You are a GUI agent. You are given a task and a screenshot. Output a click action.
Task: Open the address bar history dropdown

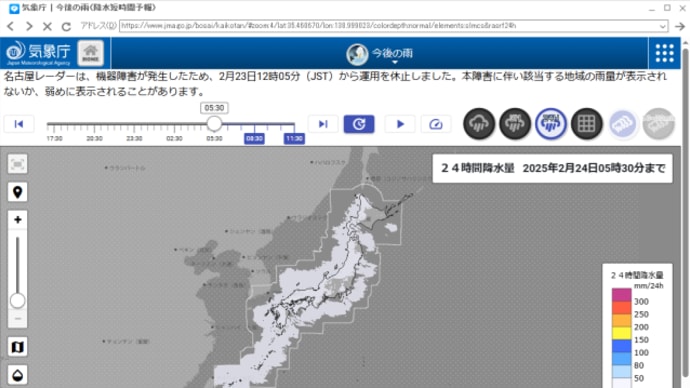point(662,26)
